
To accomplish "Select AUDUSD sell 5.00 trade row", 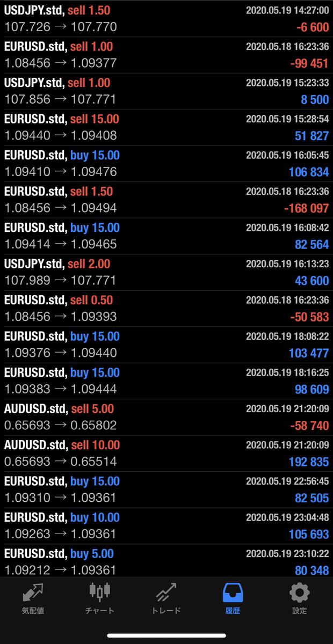I will pyautogui.click(x=166, y=417).
